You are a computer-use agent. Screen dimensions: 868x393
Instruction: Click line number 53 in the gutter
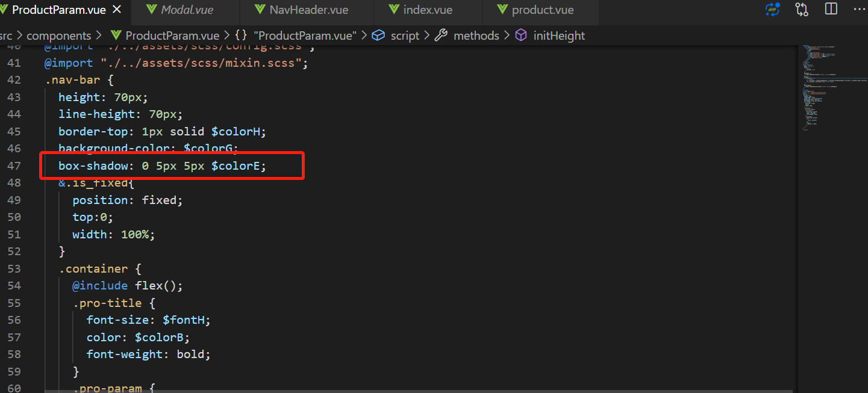point(14,268)
